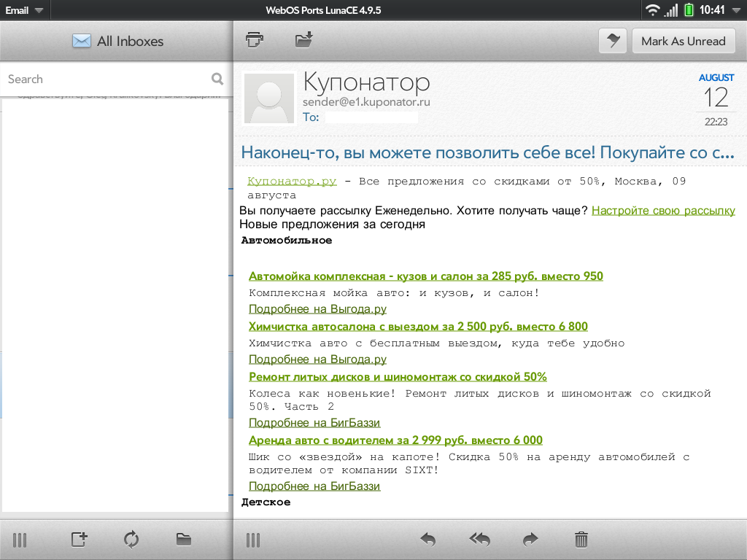Click the move to folder icon
The image size is (747, 560).
[303, 40]
